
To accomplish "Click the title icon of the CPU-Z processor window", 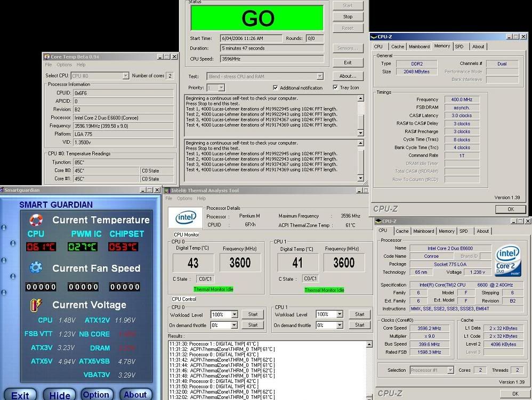I will click(x=378, y=221).
